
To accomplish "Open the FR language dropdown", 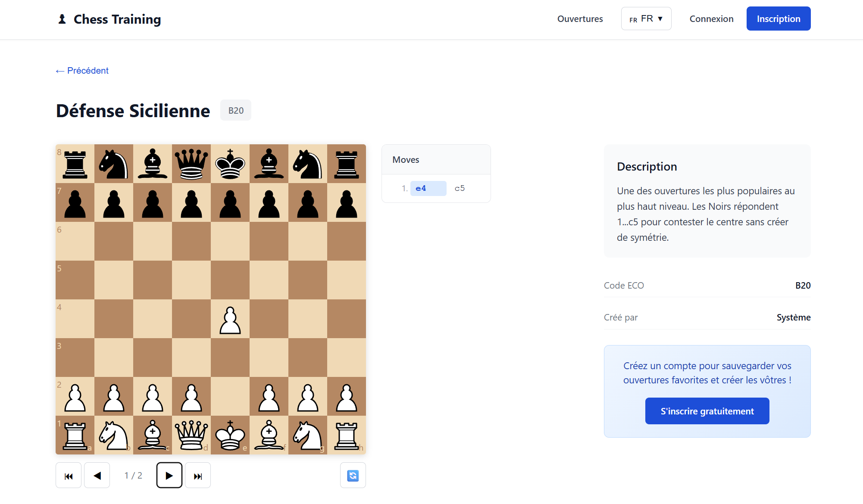I will (x=646, y=19).
